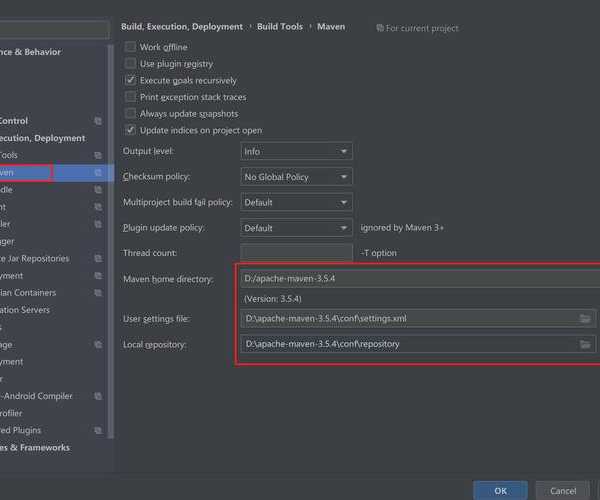Click the Cancel button
The image size is (600, 500).
click(x=562, y=490)
